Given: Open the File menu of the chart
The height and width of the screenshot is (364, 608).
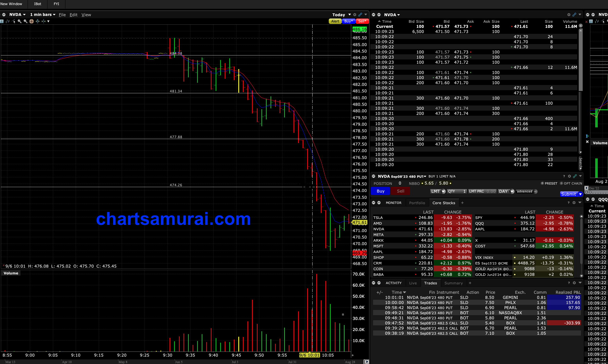Looking at the screenshot, I should [x=62, y=15].
